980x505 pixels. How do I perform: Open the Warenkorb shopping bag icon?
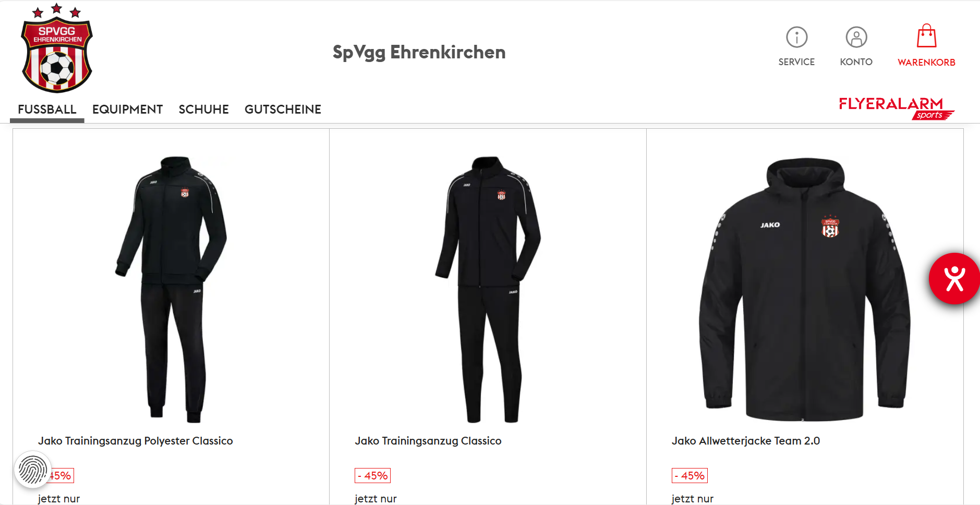[926, 36]
